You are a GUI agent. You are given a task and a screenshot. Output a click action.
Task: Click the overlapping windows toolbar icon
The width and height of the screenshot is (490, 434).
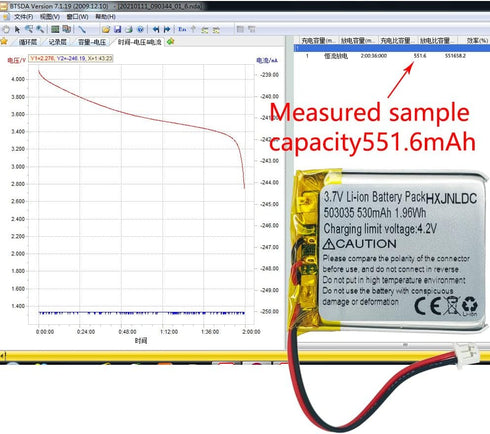(66, 29)
